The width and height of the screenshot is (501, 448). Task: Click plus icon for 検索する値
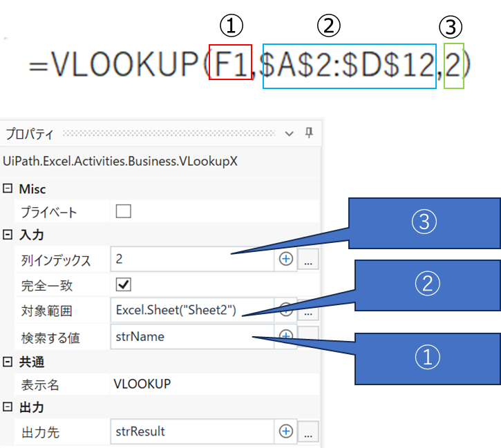285,335
